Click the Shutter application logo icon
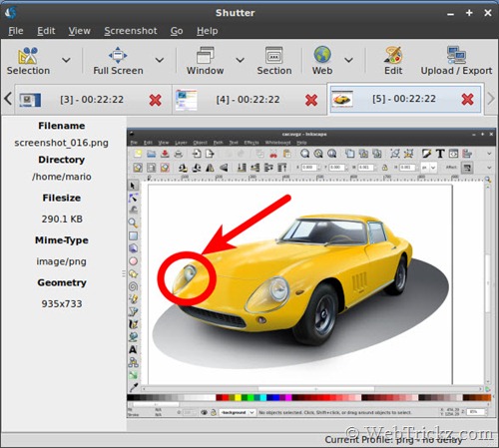This screenshot has width=499, height=448. 11,13
